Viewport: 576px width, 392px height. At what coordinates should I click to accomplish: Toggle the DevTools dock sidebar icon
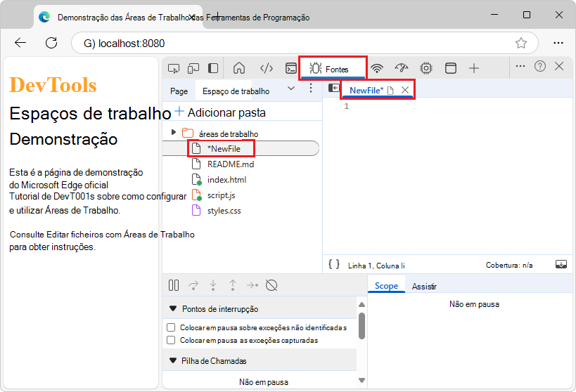click(x=213, y=69)
